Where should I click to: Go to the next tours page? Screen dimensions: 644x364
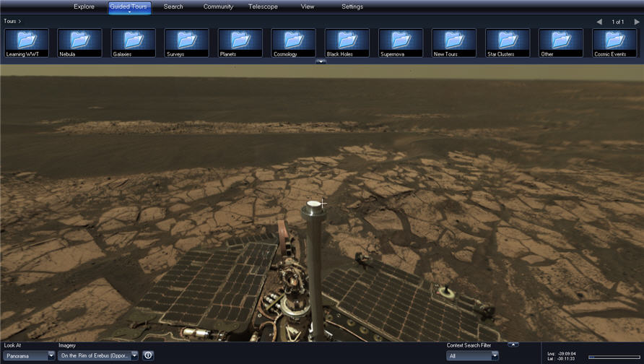[636, 22]
